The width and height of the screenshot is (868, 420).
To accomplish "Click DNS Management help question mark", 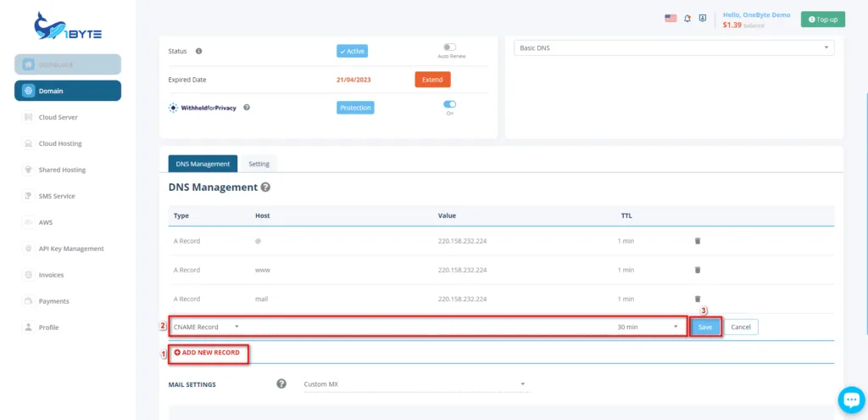I will pos(265,188).
